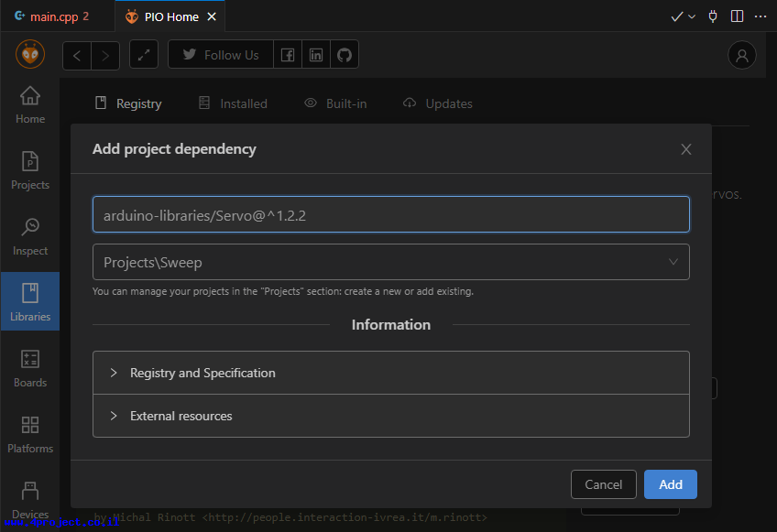
Task: Open Inspect in the sidebar
Action: tap(30, 237)
